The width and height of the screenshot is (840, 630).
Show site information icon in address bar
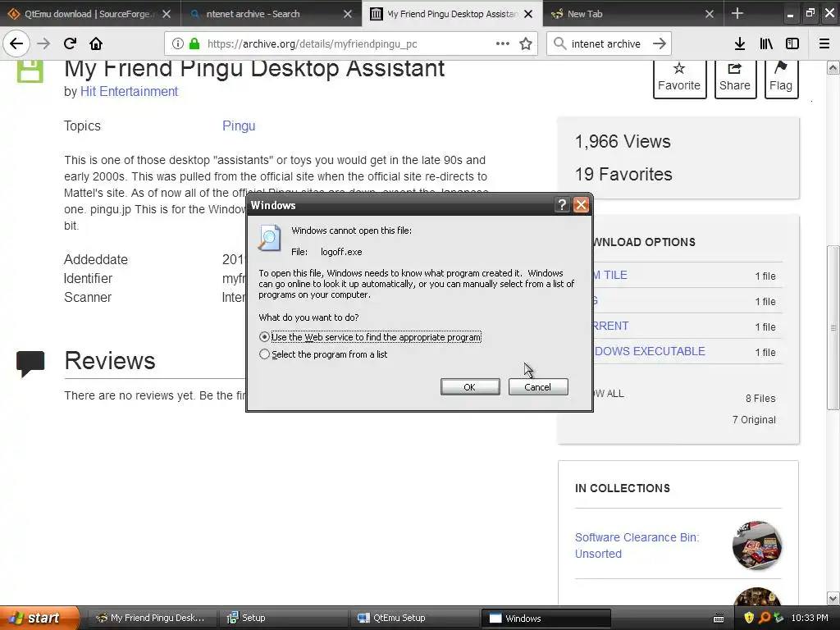click(178, 44)
